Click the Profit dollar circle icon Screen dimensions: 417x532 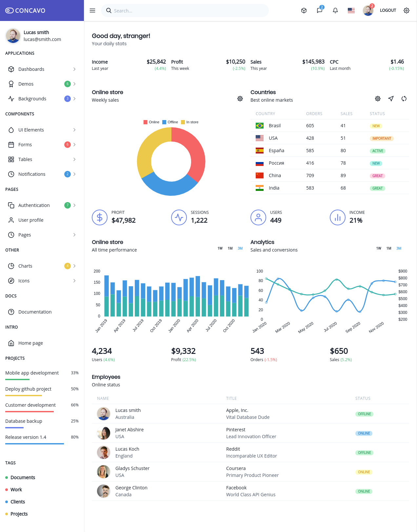tap(100, 217)
